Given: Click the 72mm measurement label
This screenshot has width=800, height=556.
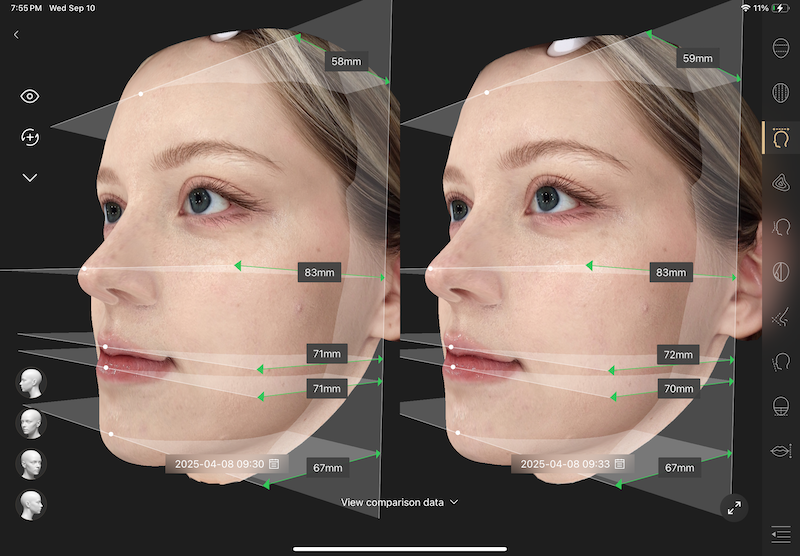Looking at the screenshot, I should click(678, 355).
